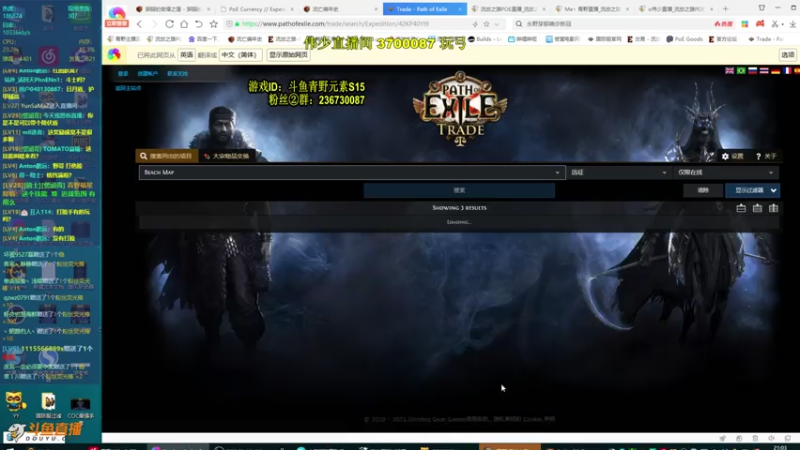Click the speaker icon in browser status bar
Image resolution: width=800 pixels, height=450 pixels.
[x=771, y=438]
